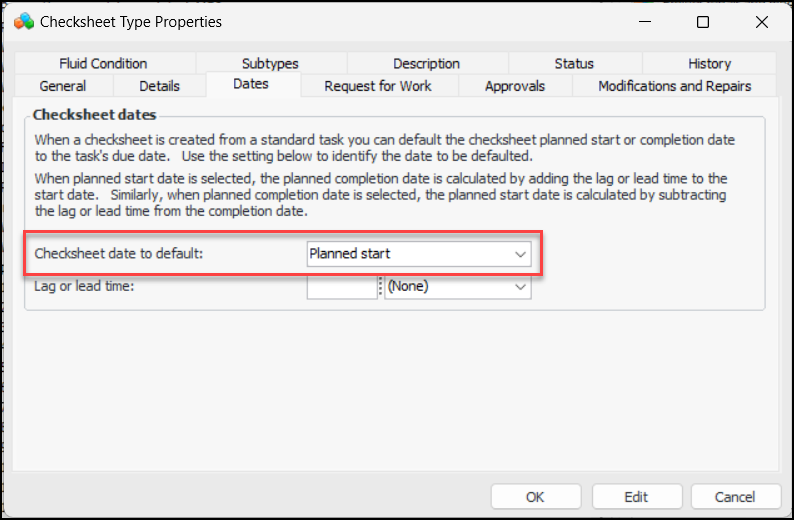This screenshot has height=520, width=794.
Task: Open the Details tab
Action: click(159, 86)
